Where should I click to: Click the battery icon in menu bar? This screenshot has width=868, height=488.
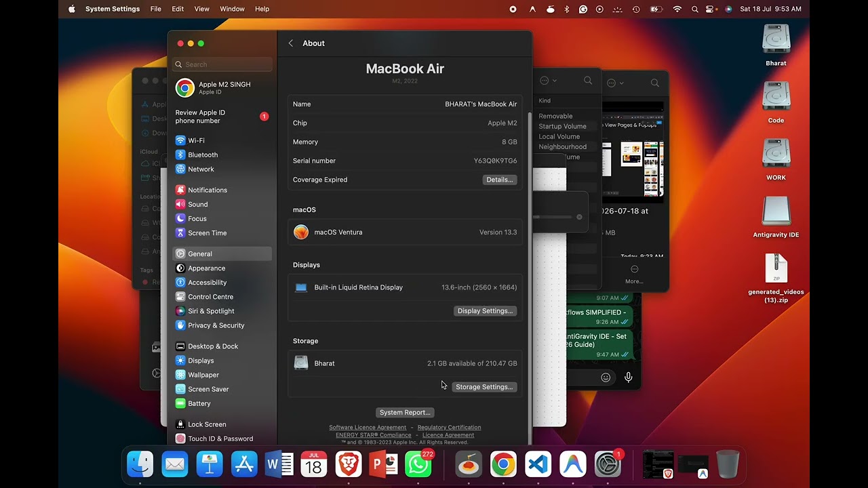coord(656,9)
